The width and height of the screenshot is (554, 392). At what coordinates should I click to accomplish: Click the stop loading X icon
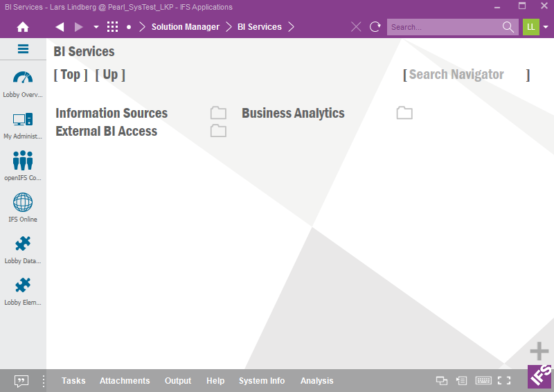coord(356,27)
